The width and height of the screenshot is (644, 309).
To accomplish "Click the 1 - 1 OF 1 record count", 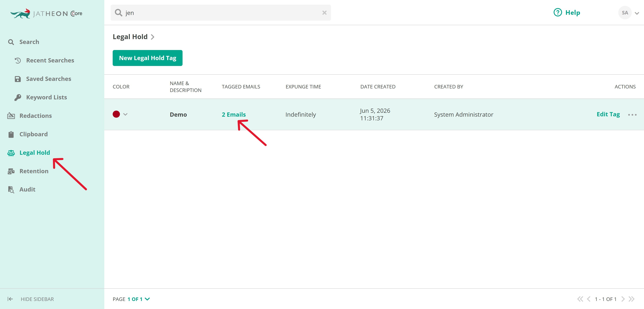I will pyautogui.click(x=606, y=299).
